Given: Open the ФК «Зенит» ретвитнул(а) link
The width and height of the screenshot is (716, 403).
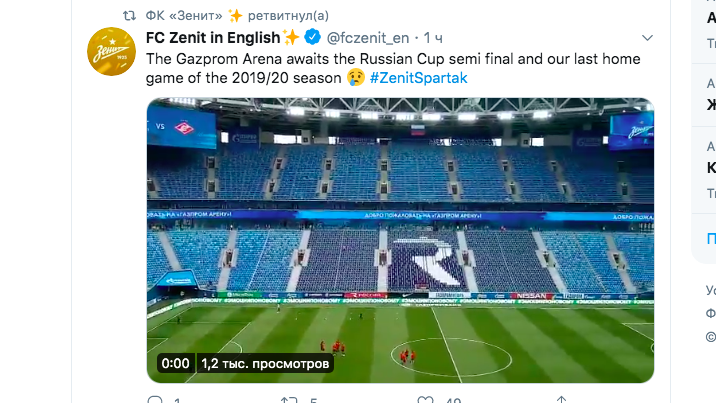Looking at the screenshot, I should (237, 16).
